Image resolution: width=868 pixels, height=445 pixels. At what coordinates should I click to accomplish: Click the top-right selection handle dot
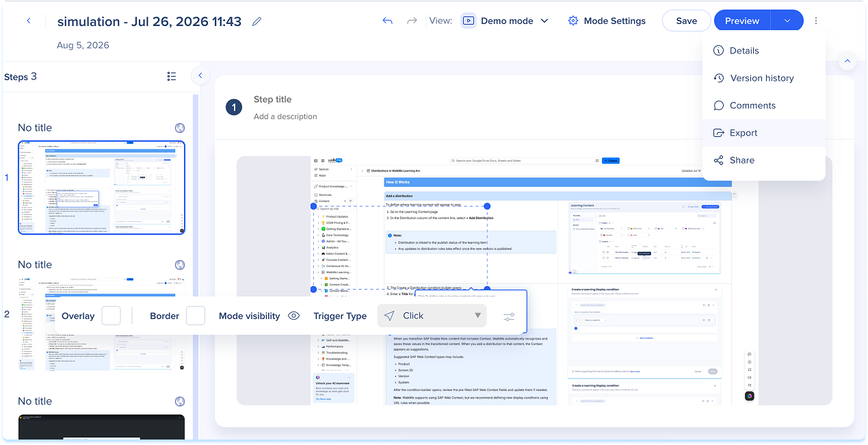(487, 206)
